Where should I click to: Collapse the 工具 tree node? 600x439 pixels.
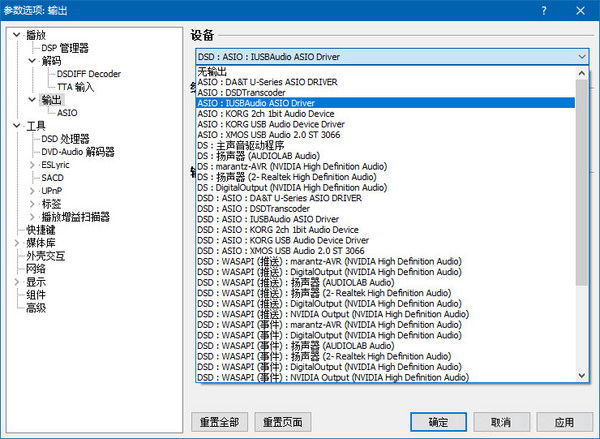click(16, 126)
